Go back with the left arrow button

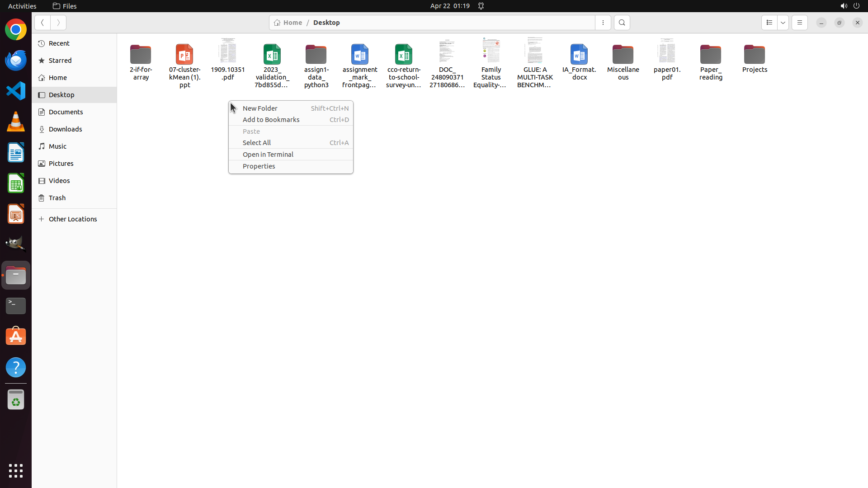pos(42,23)
